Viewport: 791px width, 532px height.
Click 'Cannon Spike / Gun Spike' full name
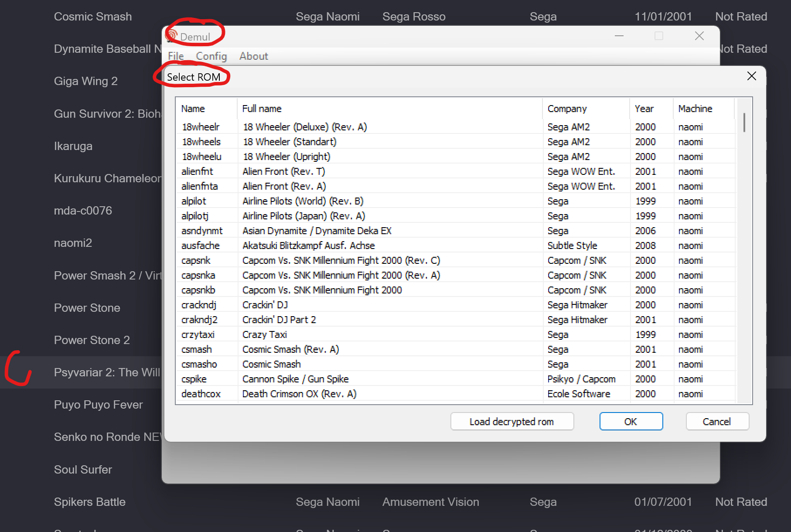click(296, 379)
